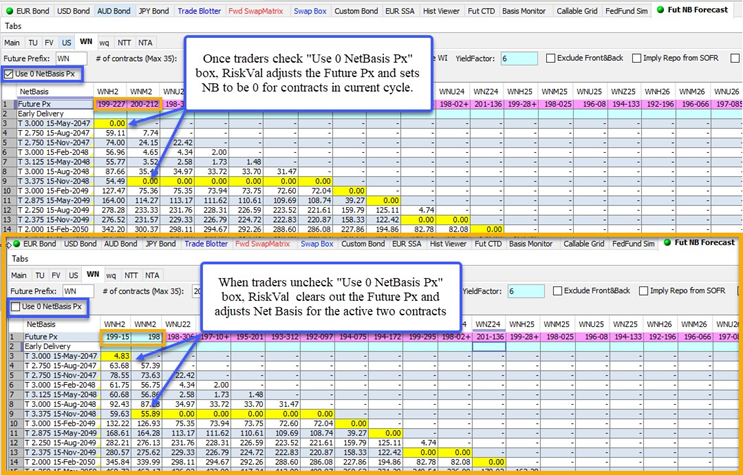Select Main sub-tab in lower screenshot
The image size is (743, 475).
pos(18,275)
